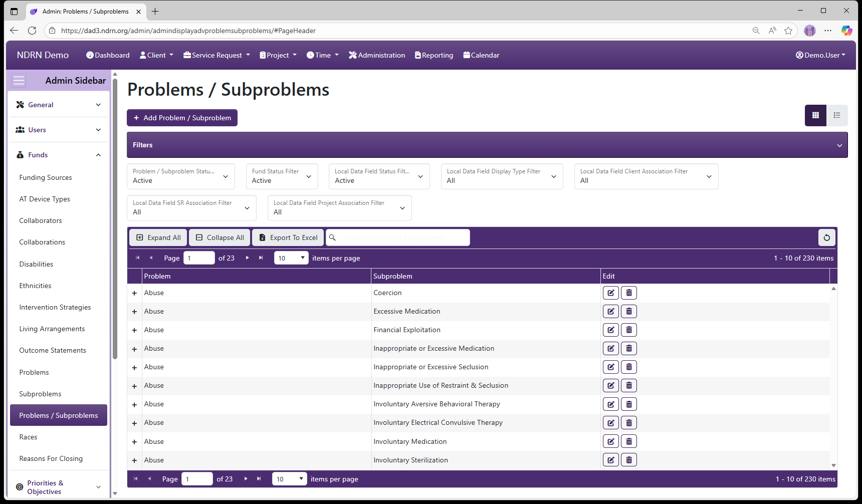Click Add Problem / Subproblem button
The width and height of the screenshot is (862, 504).
[182, 118]
